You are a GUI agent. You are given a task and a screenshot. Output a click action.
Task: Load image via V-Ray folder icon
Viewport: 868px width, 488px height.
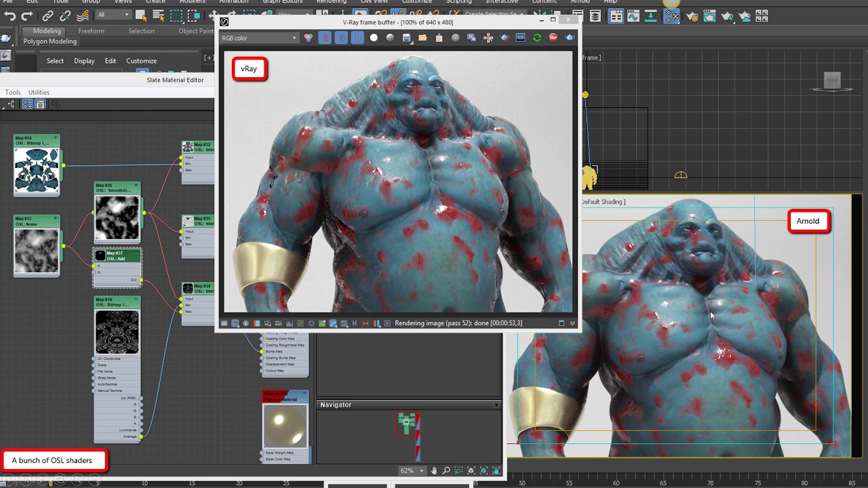pyautogui.click(x=422, y=38)
